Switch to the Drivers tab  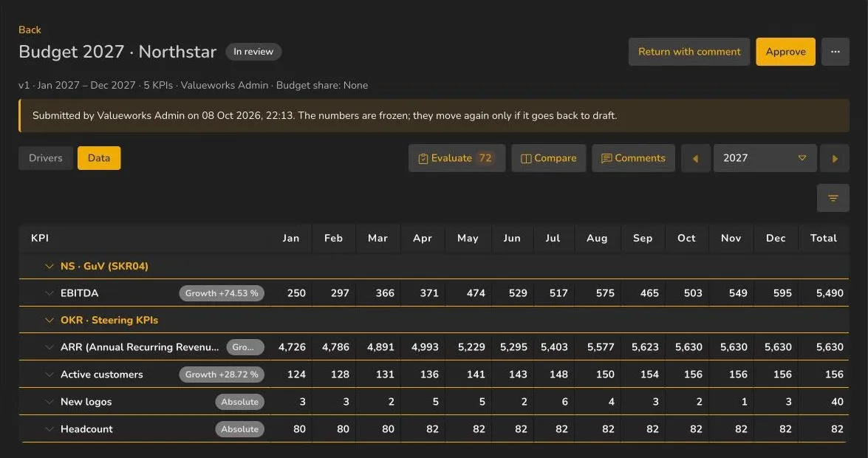[x=45, y=158]
